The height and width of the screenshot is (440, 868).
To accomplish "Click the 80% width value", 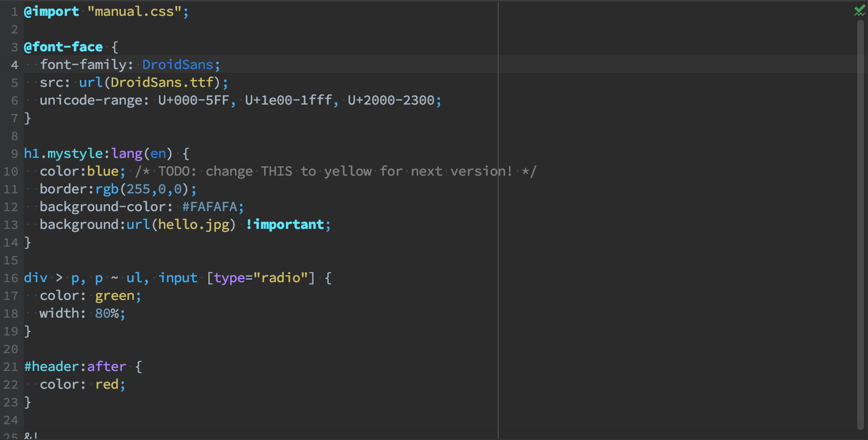I will [107, 313].
